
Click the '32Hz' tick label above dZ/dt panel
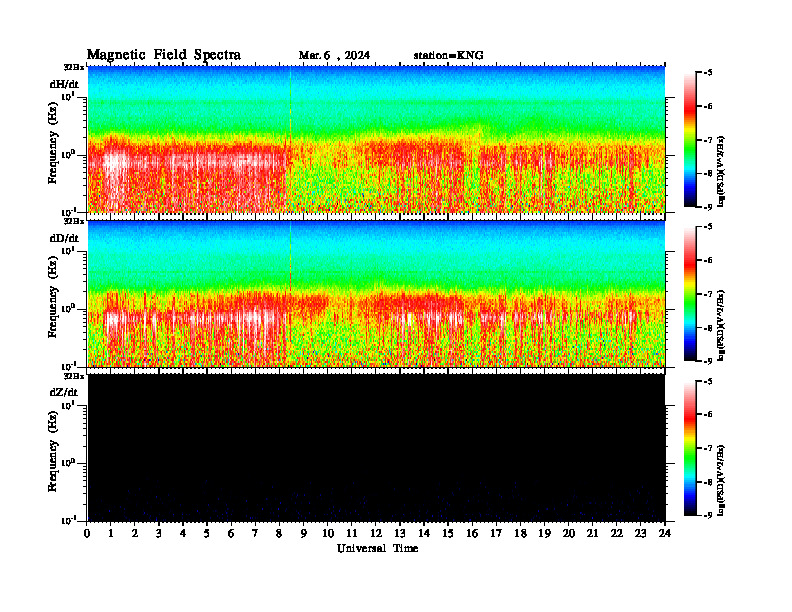[x=74, y=376]
